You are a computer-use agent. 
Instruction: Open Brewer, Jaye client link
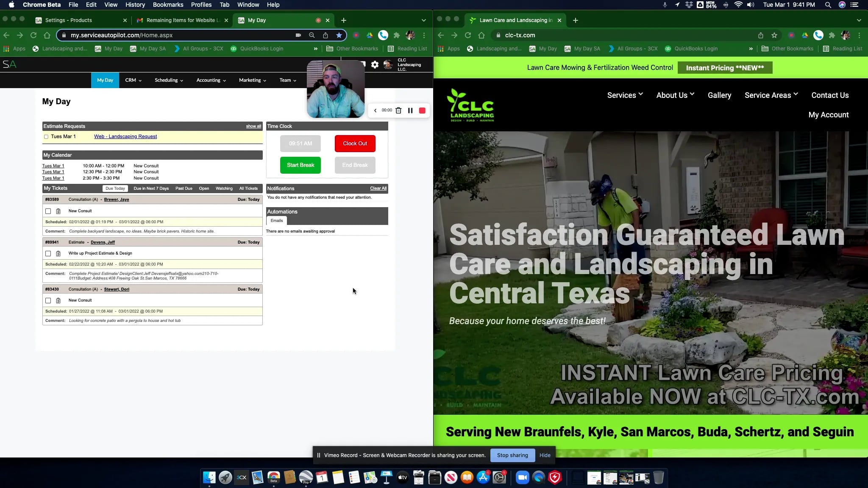[117, 200]
